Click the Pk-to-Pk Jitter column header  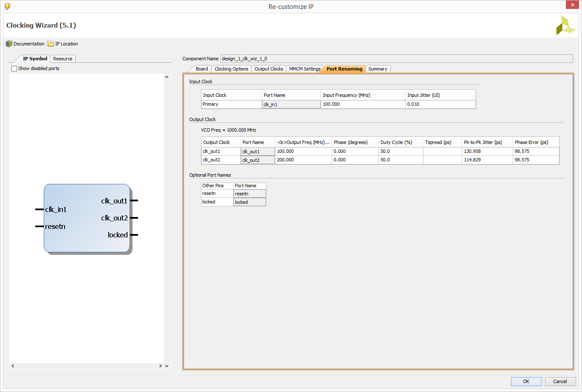click(487, 142)
